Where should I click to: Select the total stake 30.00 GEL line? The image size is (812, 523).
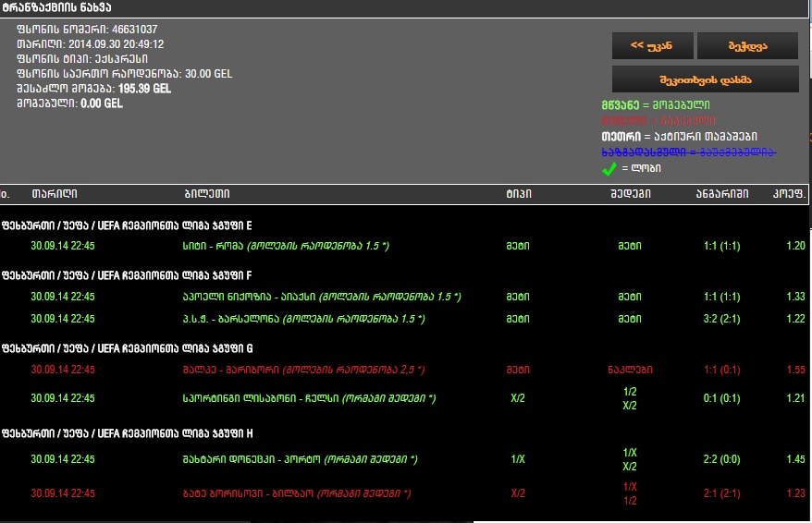(x=124, y=74)
